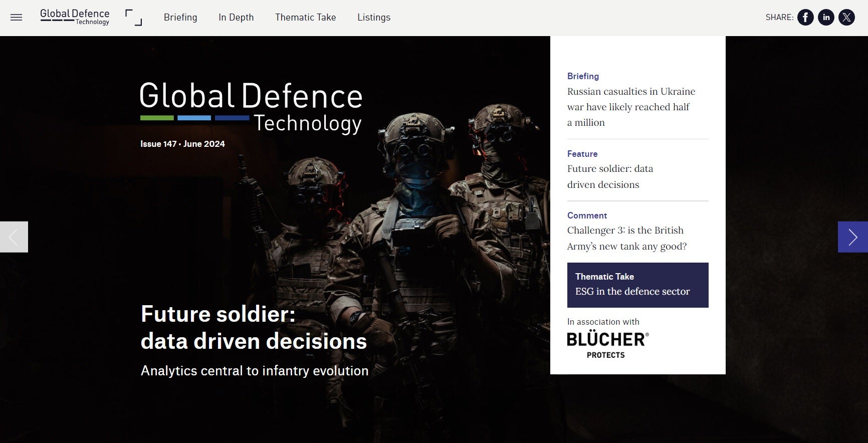This screenshot has height=443, width=868.
Task: Read the Challenger 3 comment article
Action: coord(626,238)
